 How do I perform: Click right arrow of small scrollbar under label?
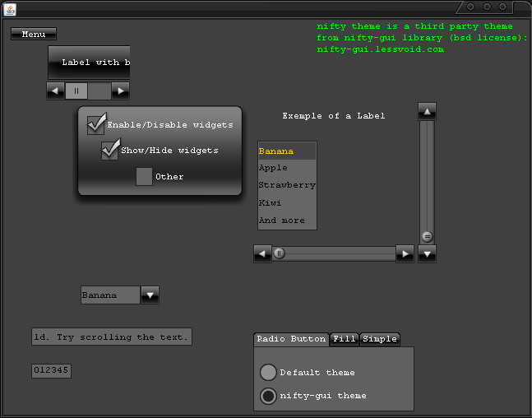[120, 91]
